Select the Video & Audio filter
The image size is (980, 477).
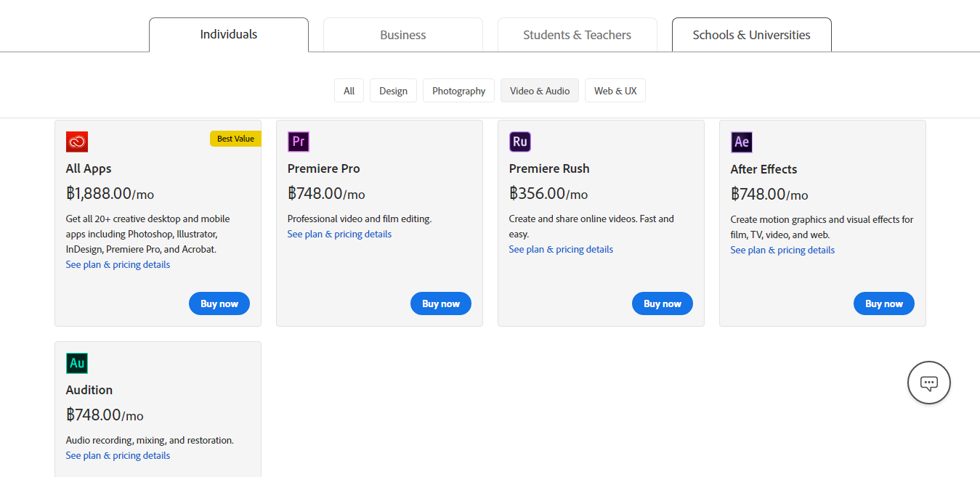pos(540,91)
